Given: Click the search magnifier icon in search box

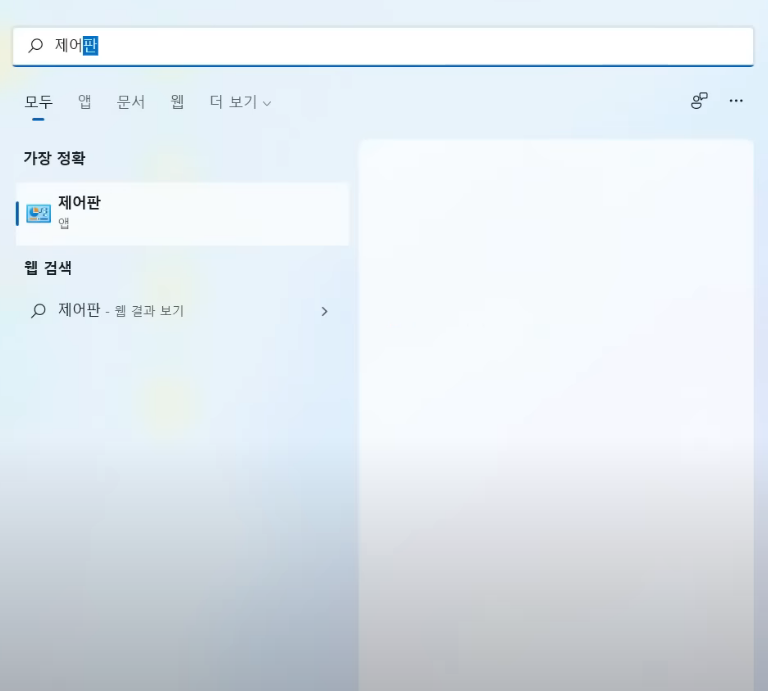Looking at the screenshot, I should click(x=35, y=46).
